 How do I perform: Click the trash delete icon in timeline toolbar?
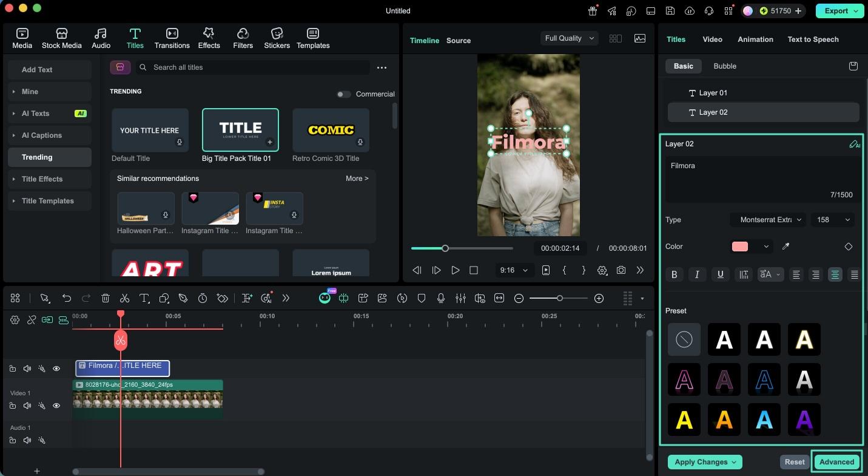coord(106,298)
